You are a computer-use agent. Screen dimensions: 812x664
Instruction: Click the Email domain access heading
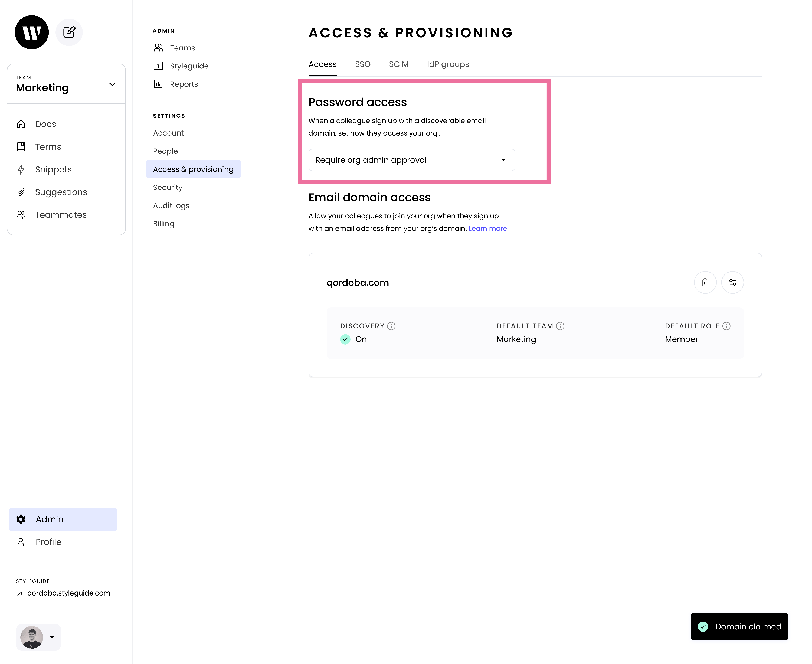369,197
